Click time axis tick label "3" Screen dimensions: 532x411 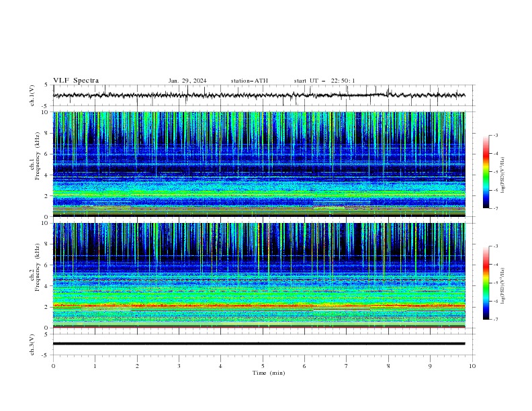179,366
